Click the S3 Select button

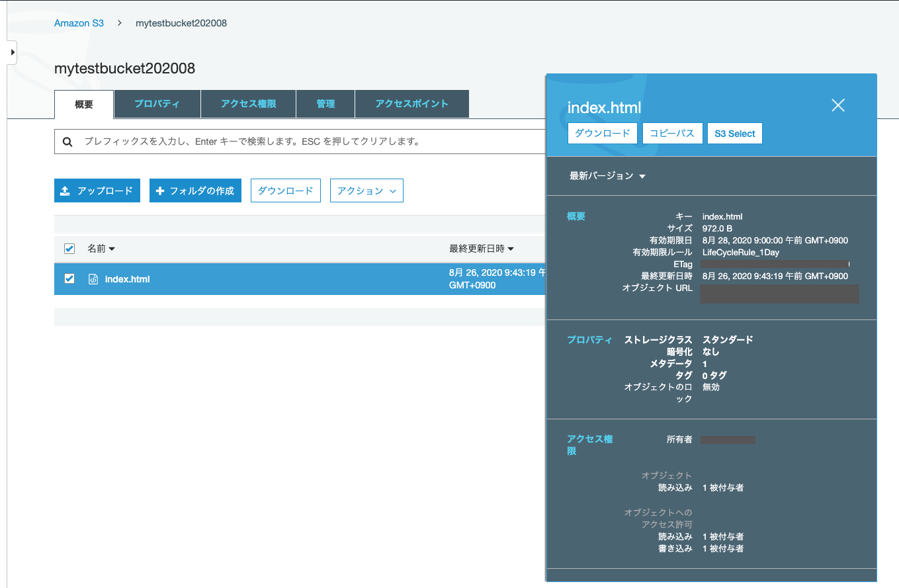[x=734, y=133]
